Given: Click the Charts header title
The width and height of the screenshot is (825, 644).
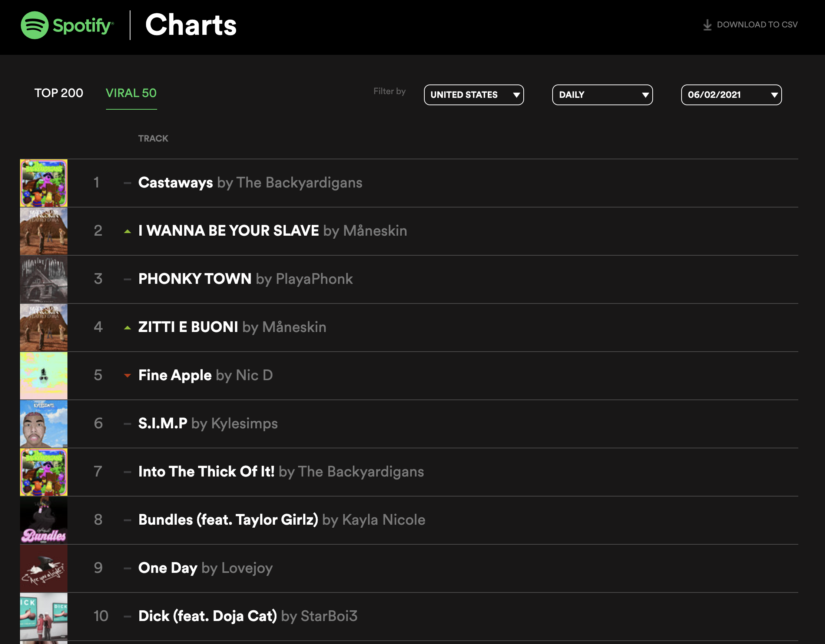Looking at the screenshot, I should tap(191, 25).
